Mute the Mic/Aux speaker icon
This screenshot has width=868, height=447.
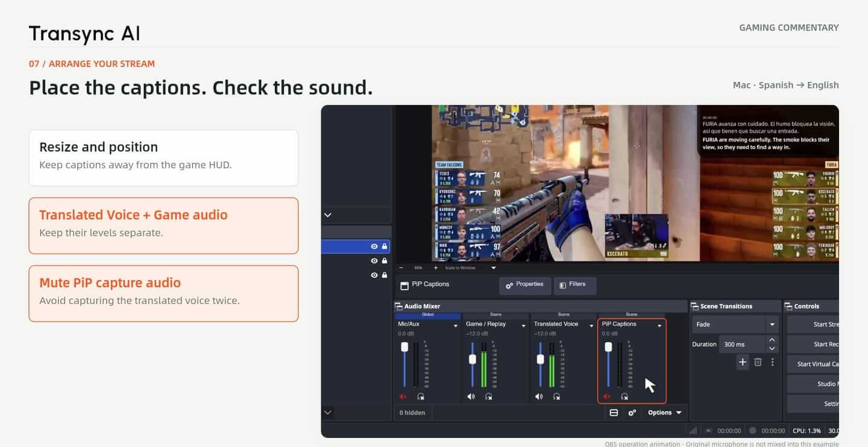tap(403, 396)
